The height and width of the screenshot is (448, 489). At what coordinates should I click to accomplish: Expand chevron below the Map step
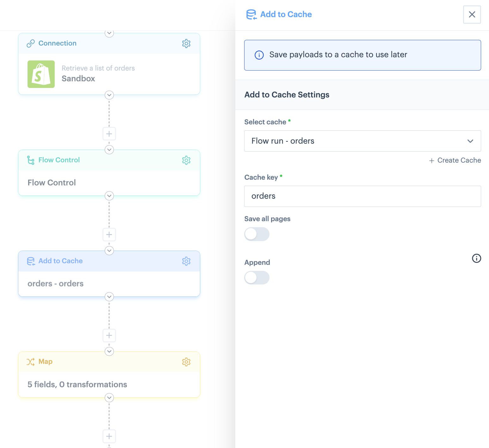coord(109,397)
